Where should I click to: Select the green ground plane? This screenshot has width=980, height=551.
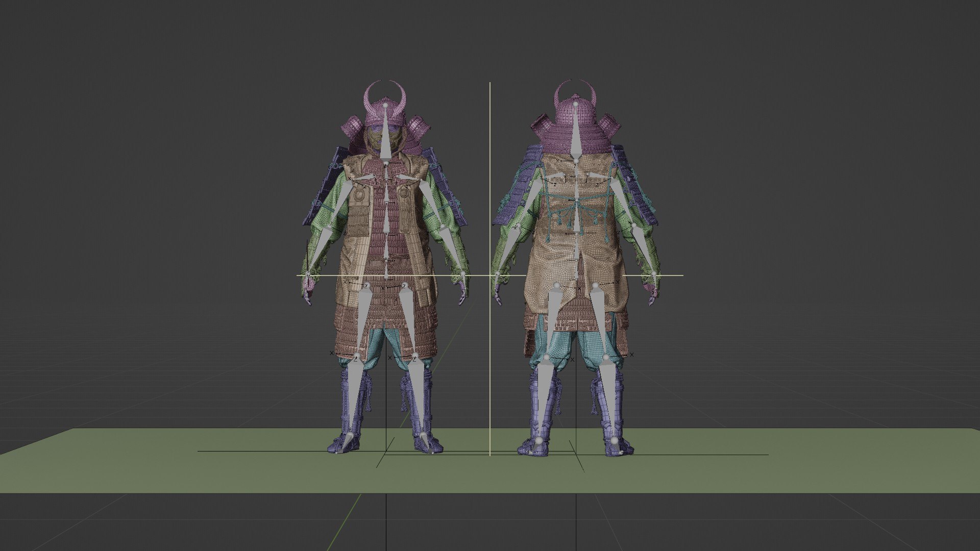[x=490, y=474]
